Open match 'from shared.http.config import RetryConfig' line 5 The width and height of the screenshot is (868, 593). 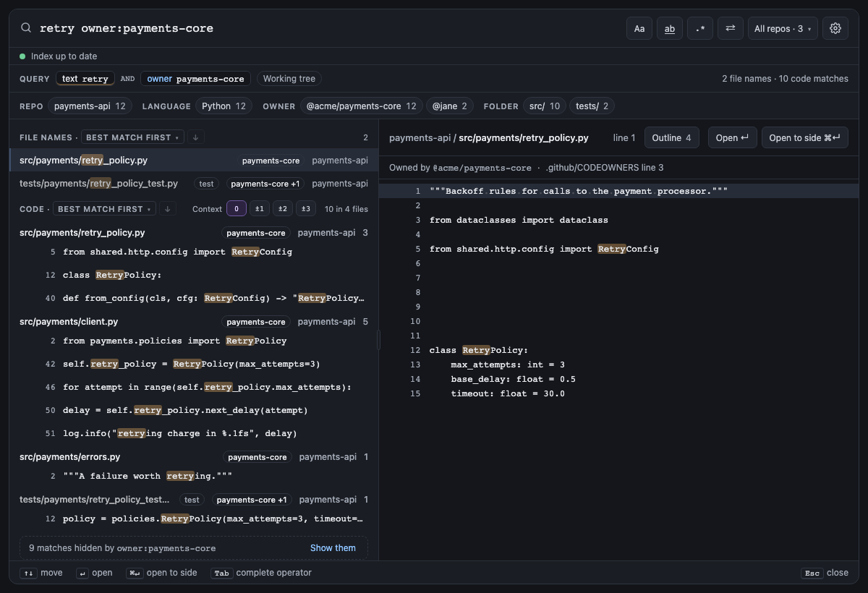coord(194,252)
